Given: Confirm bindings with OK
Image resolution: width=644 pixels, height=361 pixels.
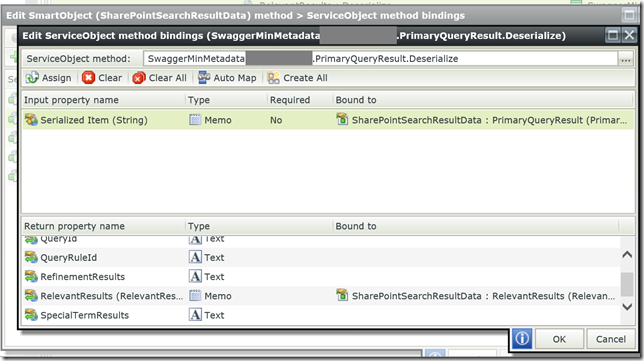Looking at the screenshot, I should click(559, 339).
